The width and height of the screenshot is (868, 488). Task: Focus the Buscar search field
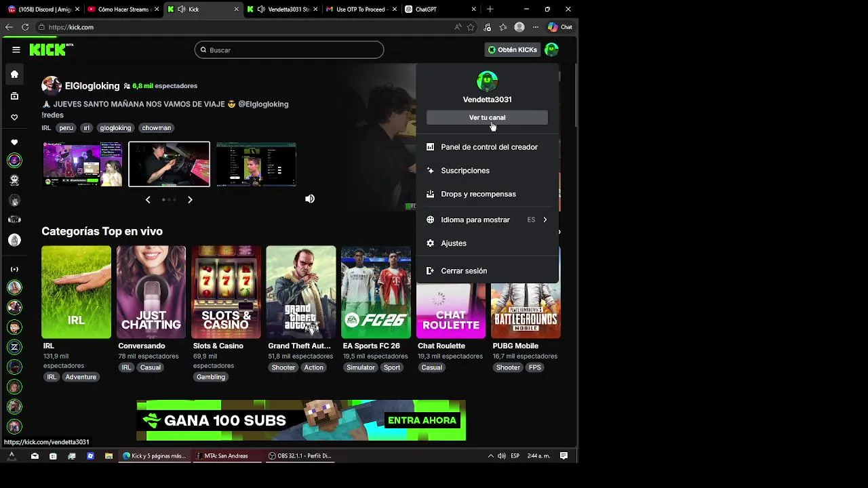coord(289,49)
